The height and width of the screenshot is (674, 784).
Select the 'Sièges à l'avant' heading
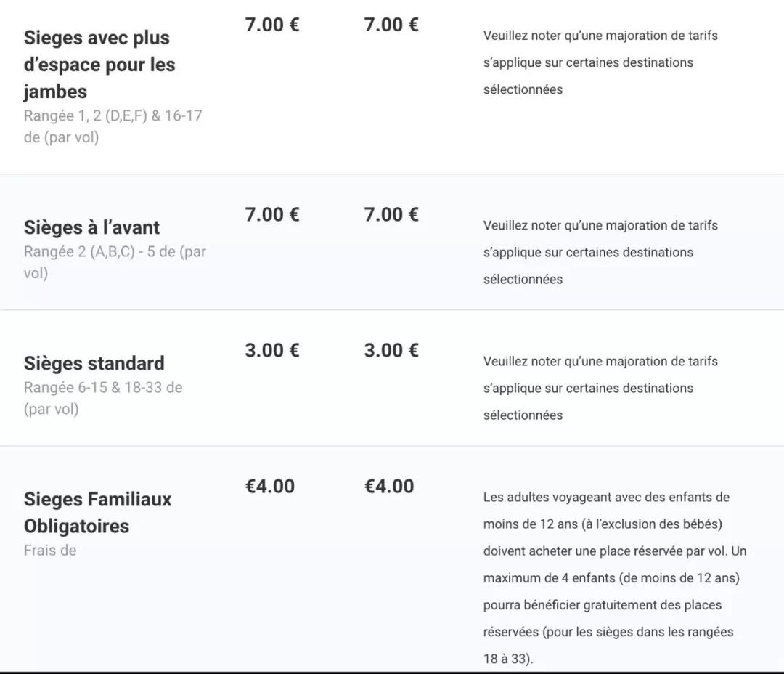91,227
